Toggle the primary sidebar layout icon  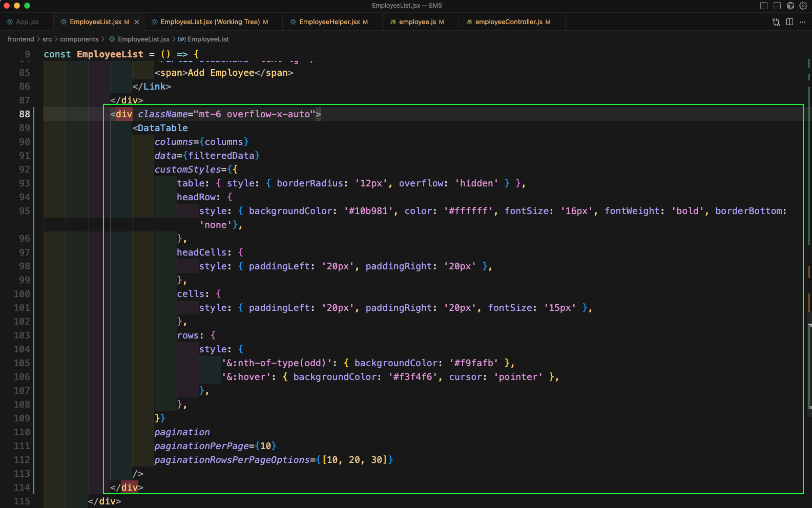coord(764,6)
